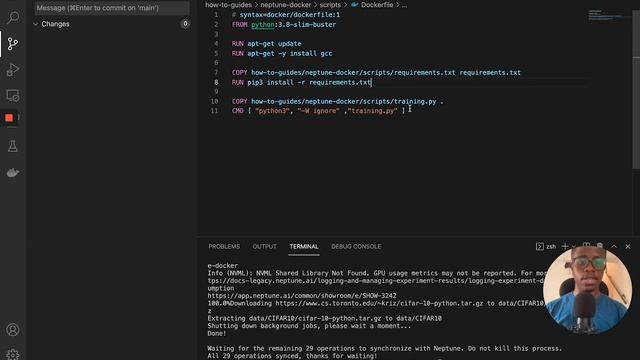
Task: Open the app.neptune.ai SHOW-3242 link in terminal
Action: point(302,296)
